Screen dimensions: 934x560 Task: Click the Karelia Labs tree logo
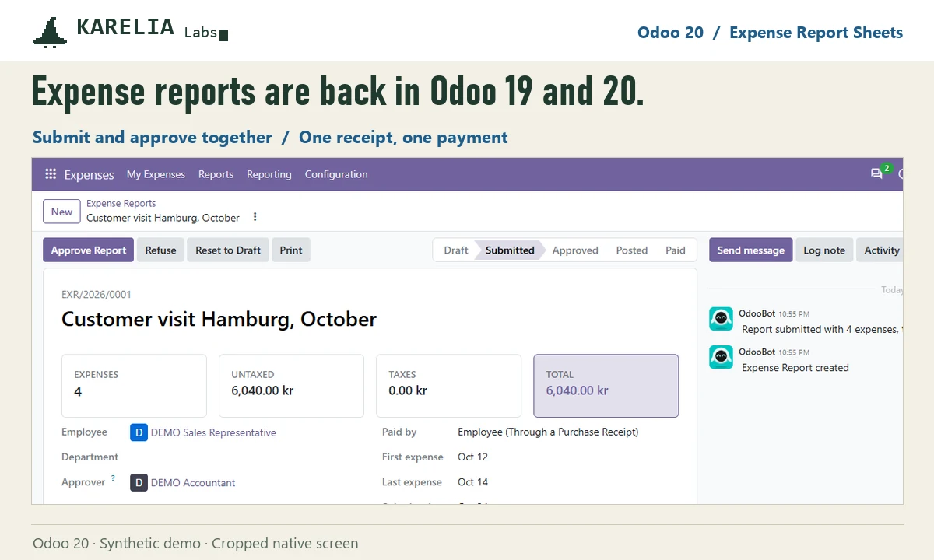pos(50,32)
